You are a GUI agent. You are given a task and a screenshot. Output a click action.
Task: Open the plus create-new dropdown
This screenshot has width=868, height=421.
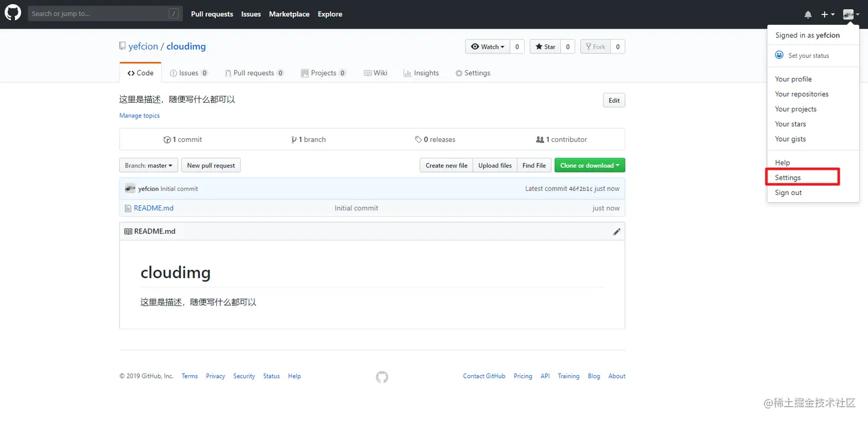coord(828,14)
